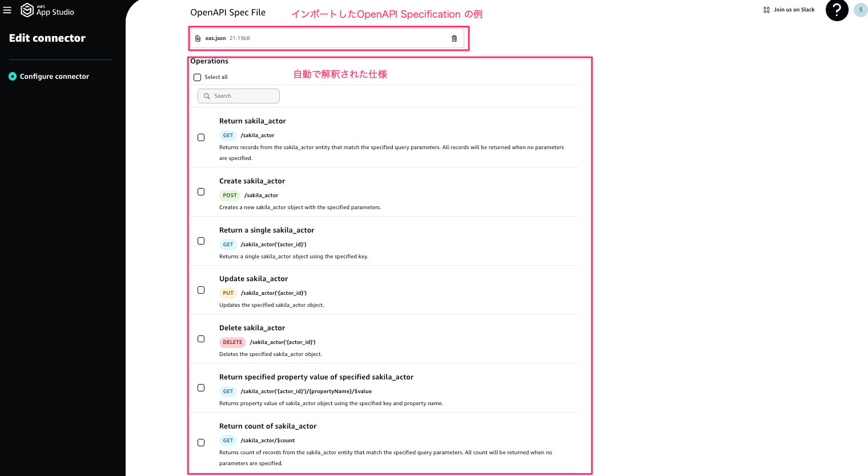Enable the Update sakila_actor checkbox
Image resolution: width=868 pixels, height=476 pixels.
coord(201,290)
